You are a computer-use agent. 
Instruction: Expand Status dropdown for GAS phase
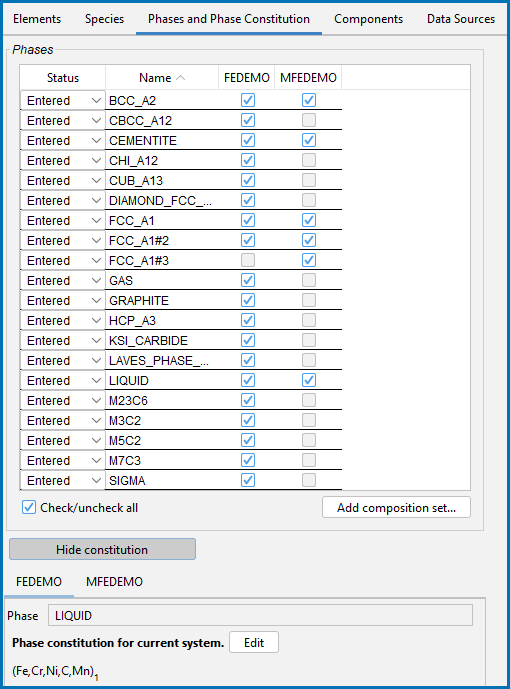62,280
